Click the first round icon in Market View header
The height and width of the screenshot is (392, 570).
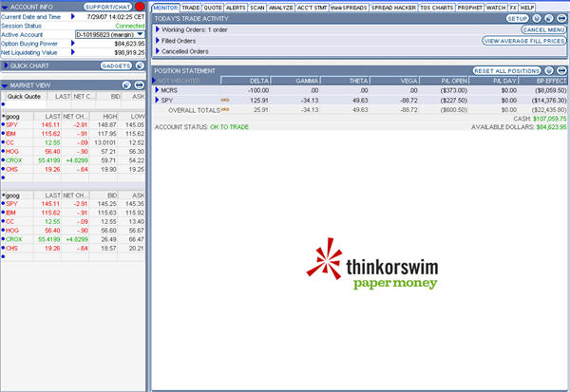(128, 85)
